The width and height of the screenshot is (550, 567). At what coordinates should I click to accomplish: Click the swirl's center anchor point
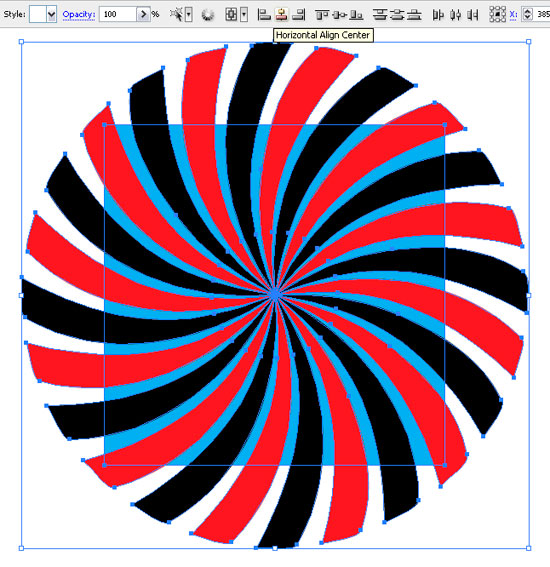tap(275, 295)
